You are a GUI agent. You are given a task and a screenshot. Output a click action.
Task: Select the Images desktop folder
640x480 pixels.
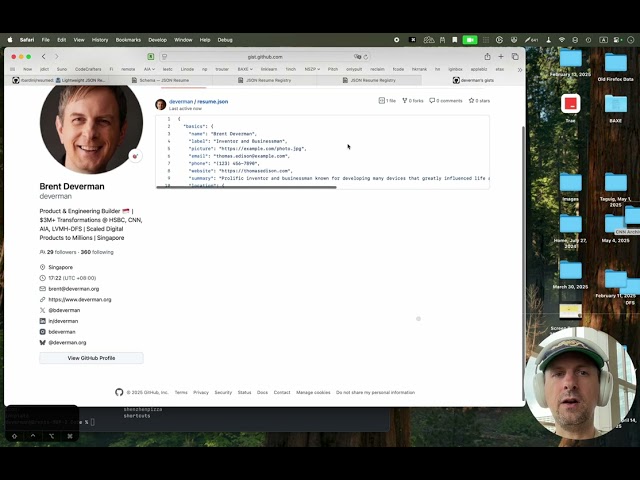coord(570,187)
